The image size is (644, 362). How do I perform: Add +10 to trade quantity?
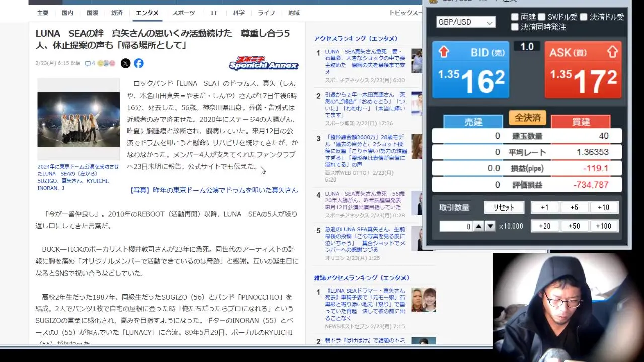[x=604, y=207]
